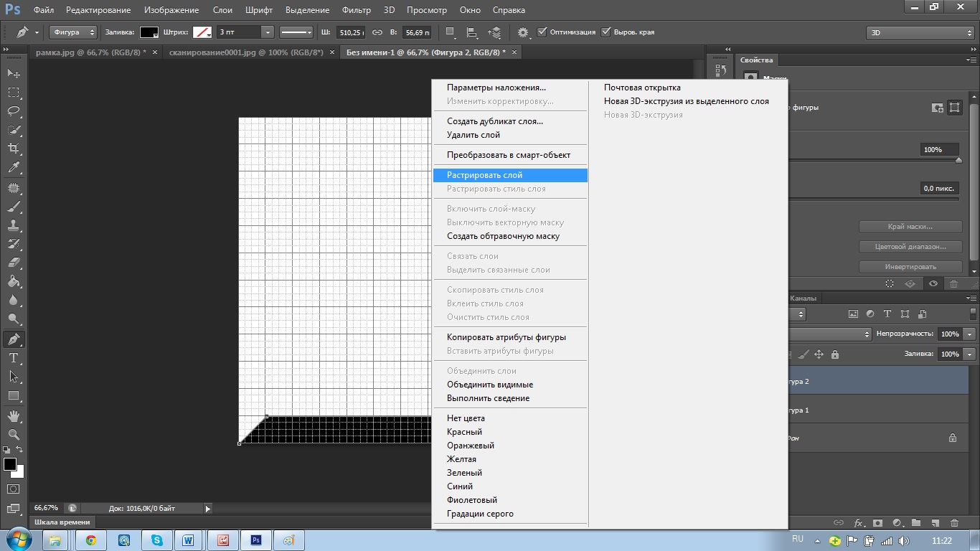Image resolution: width=980 pixels, height=551 pixels.
Task: Select the Brush tool
Action: coord(14,207)
